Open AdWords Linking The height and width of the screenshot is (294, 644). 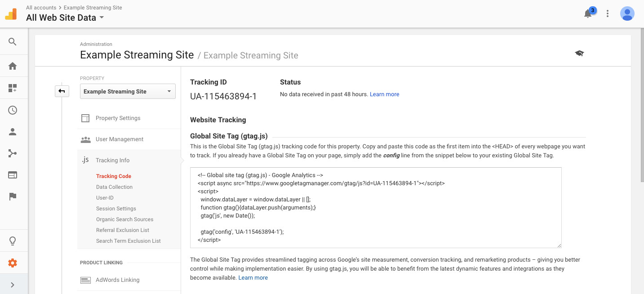(117, 280)
